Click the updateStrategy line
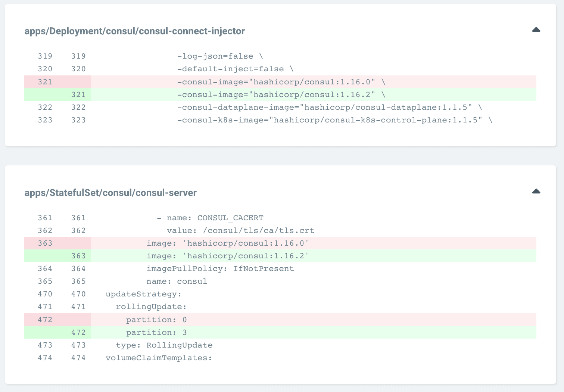Image resolution: width=564 pixels, height=392 pixels. [143, 294]
